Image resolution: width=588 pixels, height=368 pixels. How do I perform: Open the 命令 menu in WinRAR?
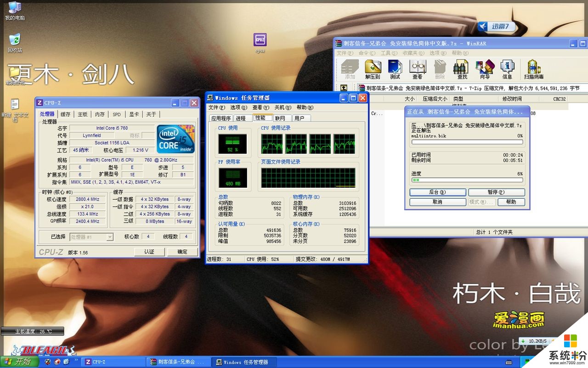[x=367, y=53]
